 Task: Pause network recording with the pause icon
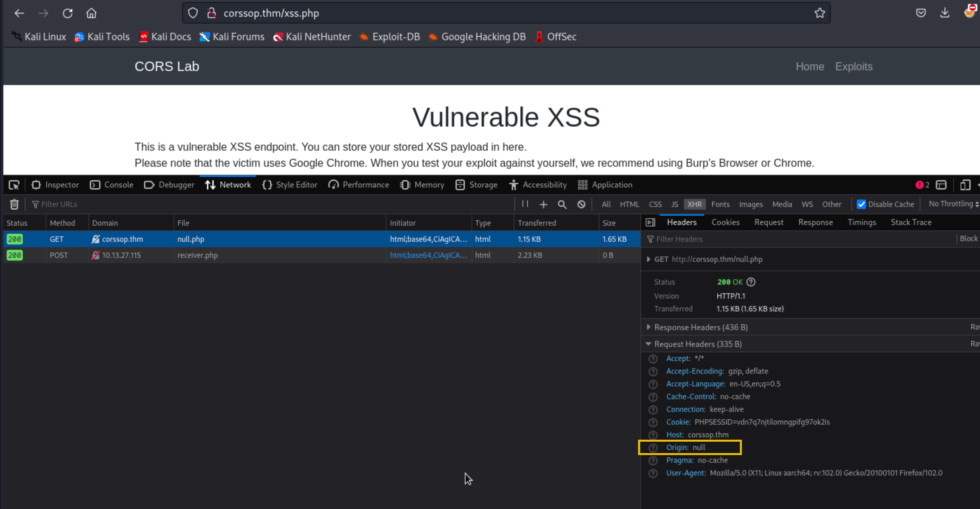[525, 204]
